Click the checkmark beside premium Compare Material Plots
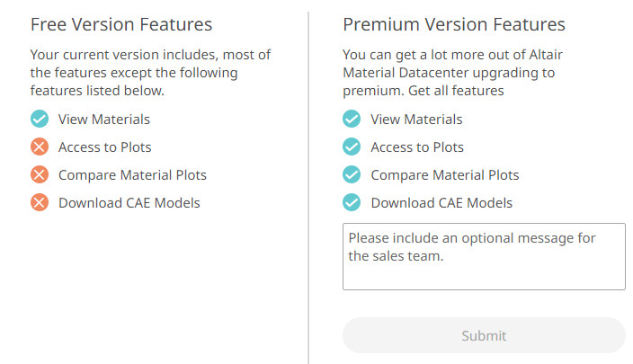The image size is (633, 364). (352, 174)
